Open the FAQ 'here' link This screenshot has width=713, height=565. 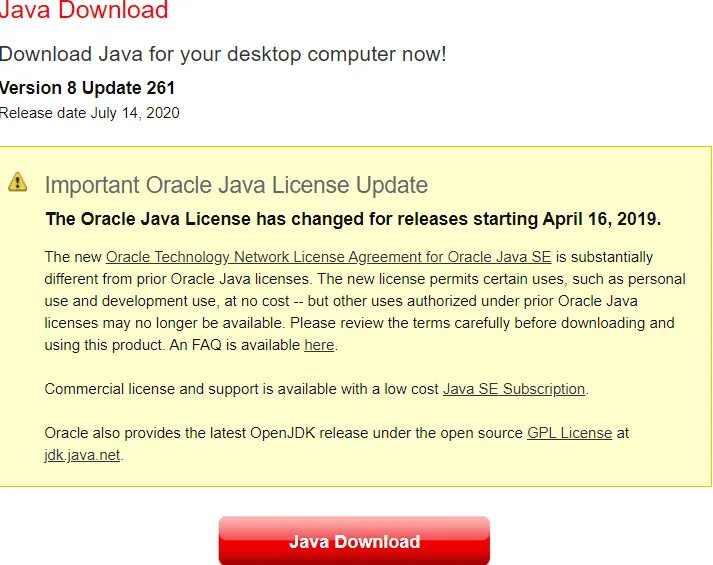(319, 345)
